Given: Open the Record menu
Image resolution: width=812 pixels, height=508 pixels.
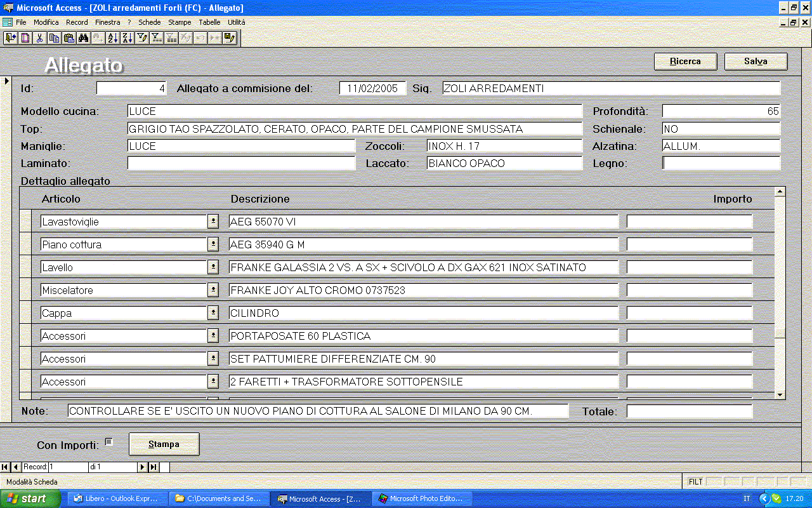Looking at the screenshot, I should coord(77,22).
